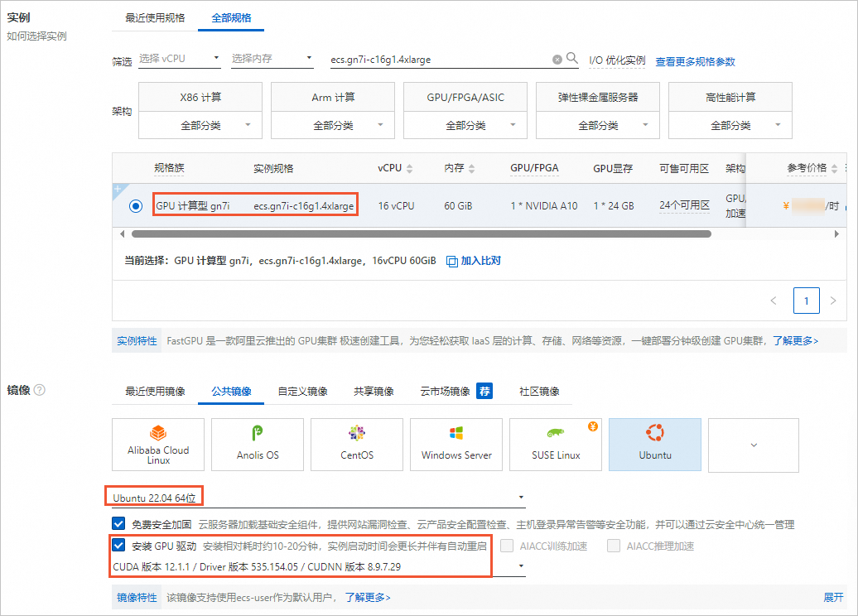Click the 24个可用区 link
Viewport: 858px width, 616px height.
[684, 205]
